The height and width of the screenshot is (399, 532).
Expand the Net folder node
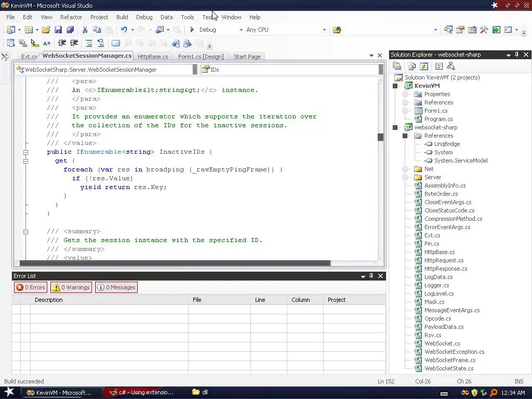(x=405, y=169)
